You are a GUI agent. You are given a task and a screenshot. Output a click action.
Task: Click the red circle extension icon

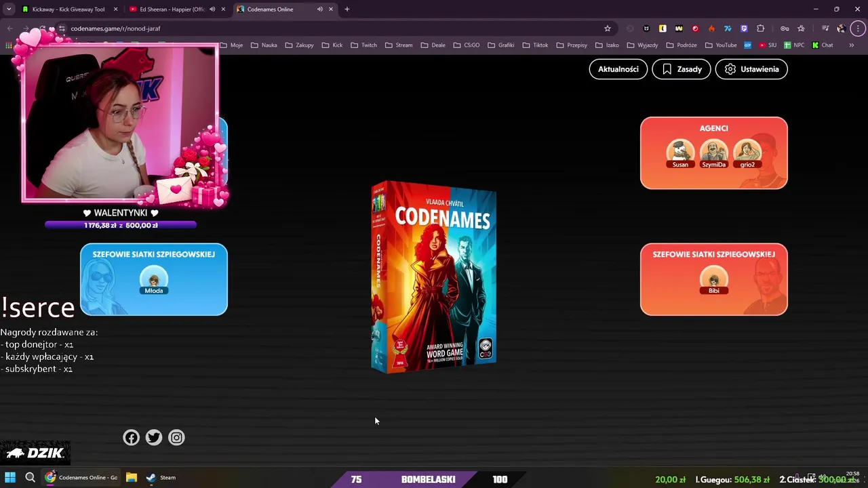pos(695,28)
